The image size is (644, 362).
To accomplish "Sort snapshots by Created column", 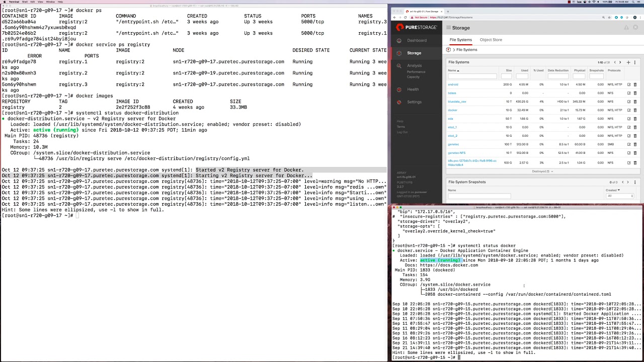I will click(x=613, y=190).
